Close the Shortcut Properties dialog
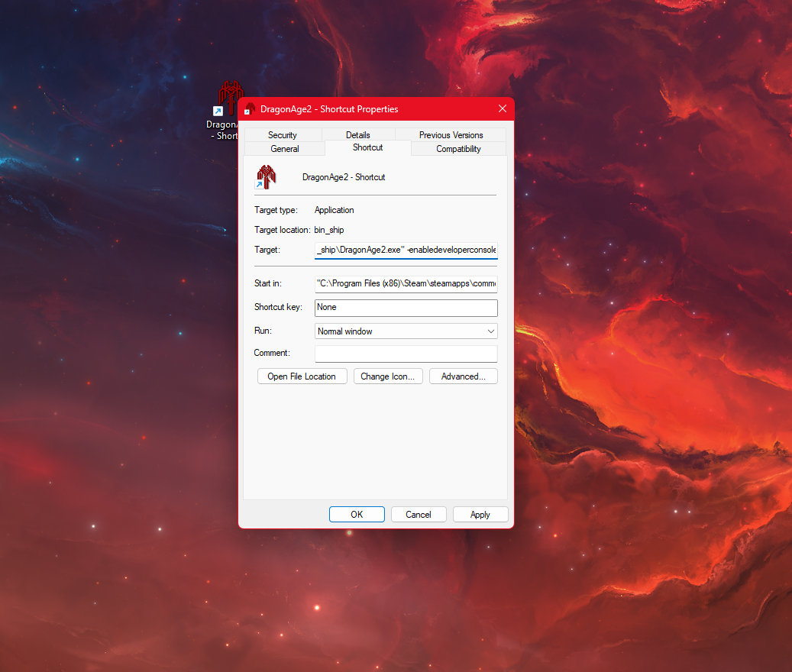This screenshot has width=792, height=672. (x=503, y=109)
